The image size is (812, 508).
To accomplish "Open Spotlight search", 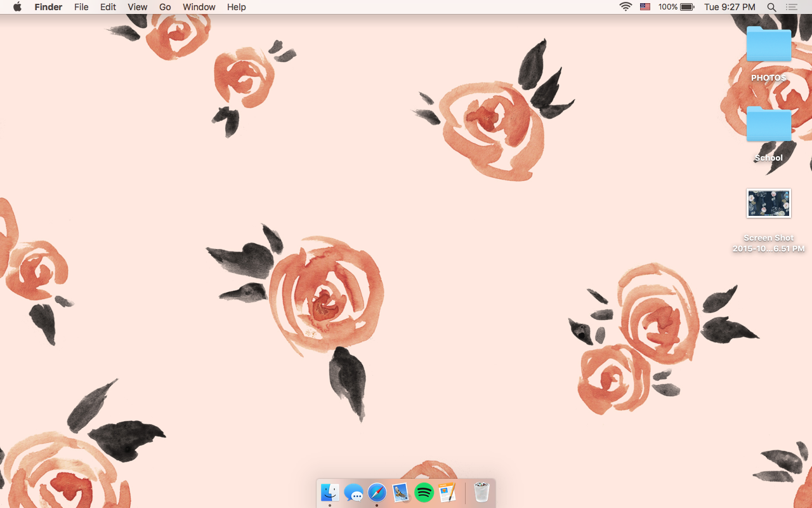I will tap(771, 7).
